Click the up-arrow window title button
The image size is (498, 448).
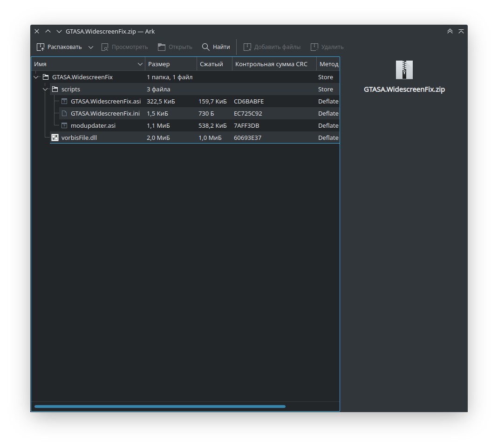(x=48, y=31)
